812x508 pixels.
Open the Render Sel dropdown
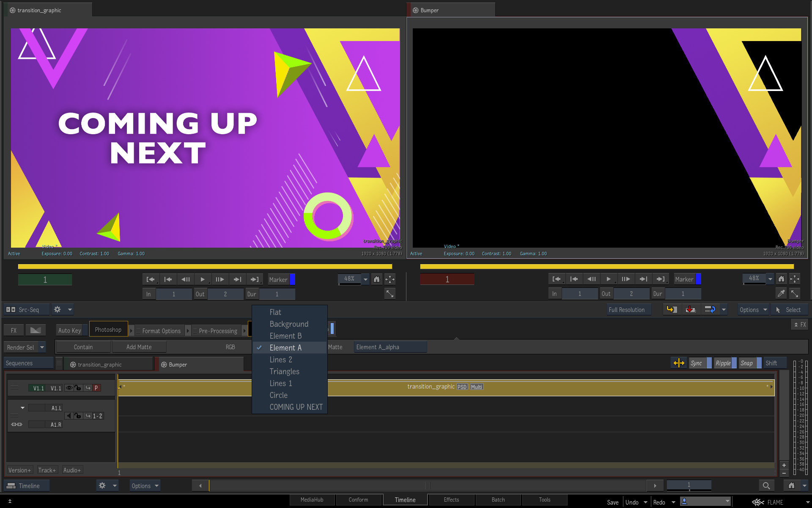pyautogui.click(x=42, y=347)
